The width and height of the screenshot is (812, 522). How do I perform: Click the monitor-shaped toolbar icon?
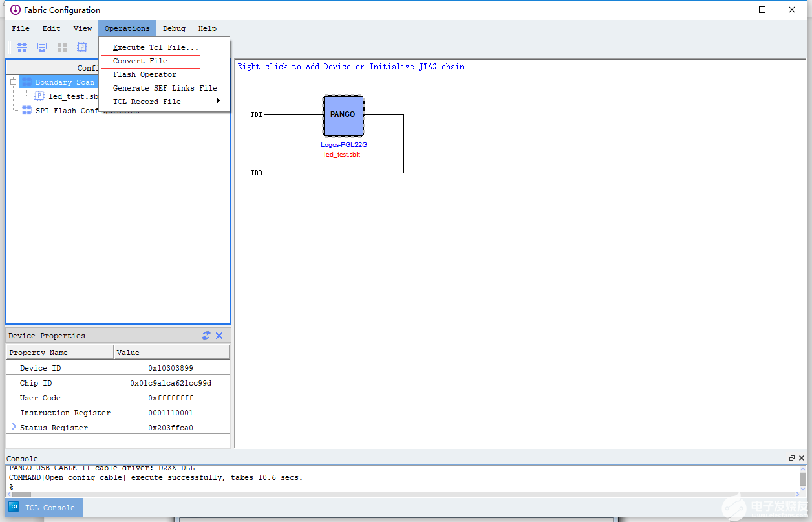(x=42, y=47)
